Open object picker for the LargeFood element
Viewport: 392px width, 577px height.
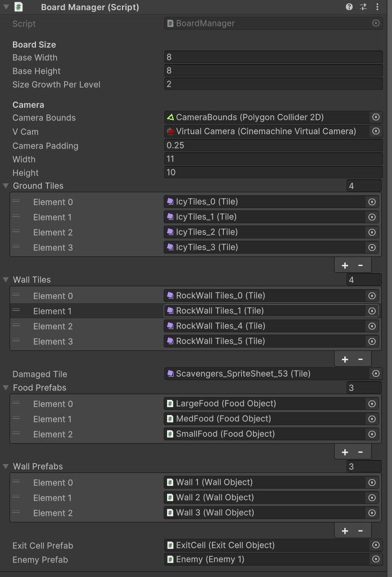coord(372,403)
